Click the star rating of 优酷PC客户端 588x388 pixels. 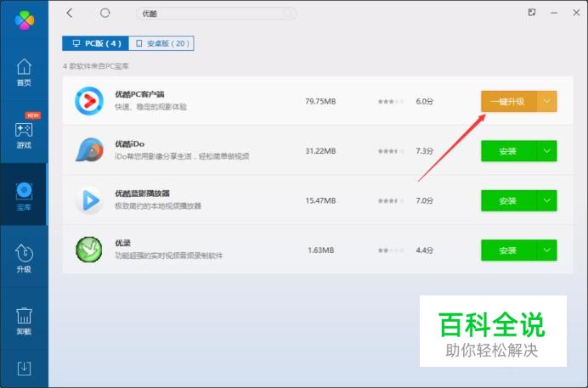tap(391, 102)
